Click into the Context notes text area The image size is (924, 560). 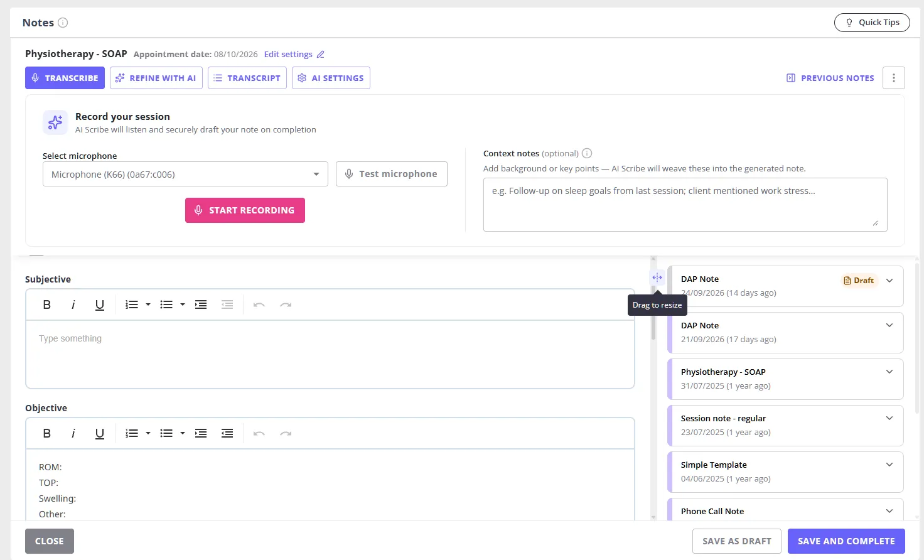[x=685, y=205]
